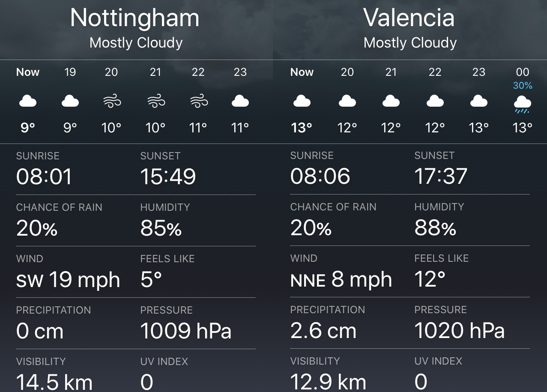Click Nottingham's cloud icon at hour 23

tap(240, 102)
